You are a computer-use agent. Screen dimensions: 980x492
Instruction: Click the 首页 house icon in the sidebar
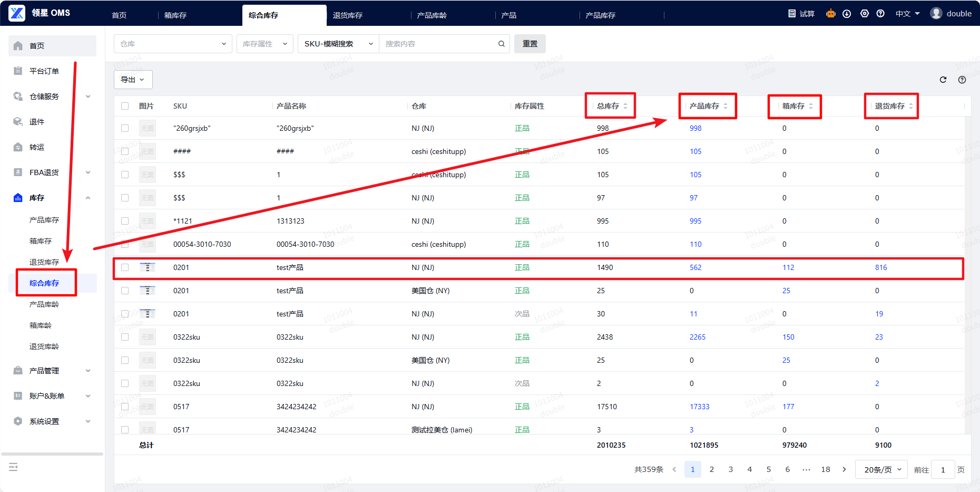click(18, 46)
